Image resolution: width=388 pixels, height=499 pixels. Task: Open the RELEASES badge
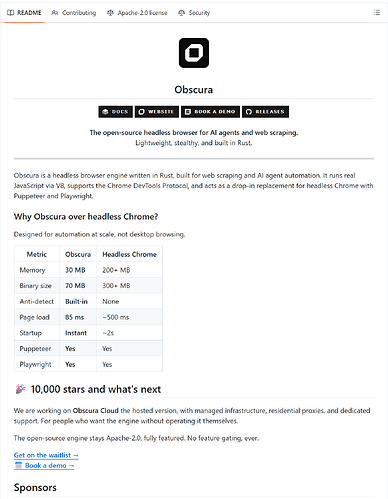(x=265, y=112)
